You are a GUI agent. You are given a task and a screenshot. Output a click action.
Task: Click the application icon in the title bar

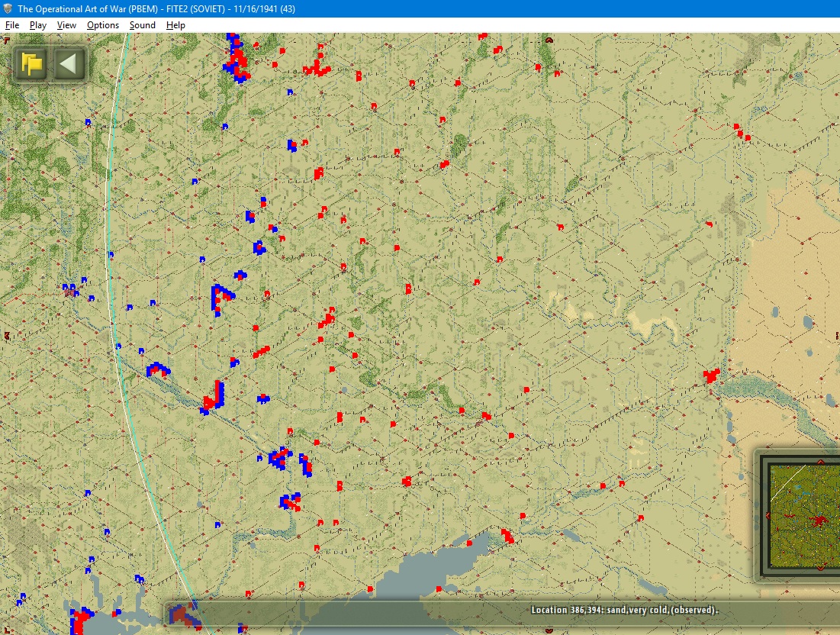[x=8, y=8]
